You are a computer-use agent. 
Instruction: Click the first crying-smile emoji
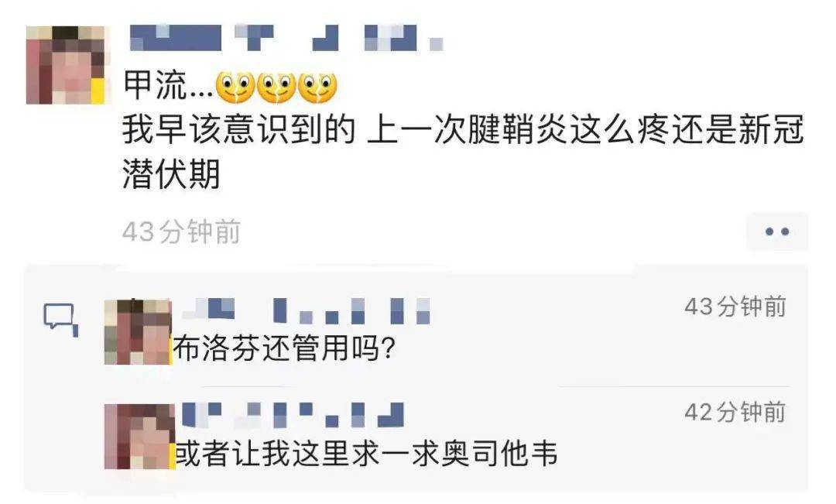(235, 87)
